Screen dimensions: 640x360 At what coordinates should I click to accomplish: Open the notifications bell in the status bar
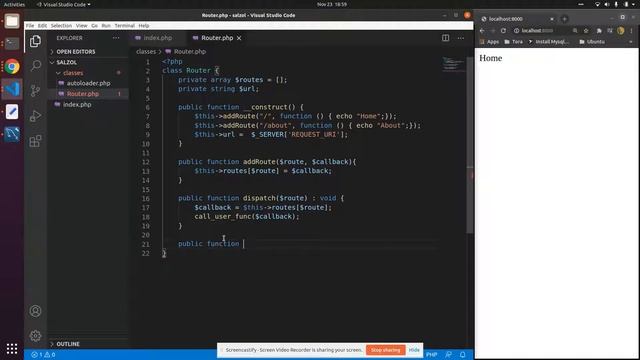pos(462,355)
